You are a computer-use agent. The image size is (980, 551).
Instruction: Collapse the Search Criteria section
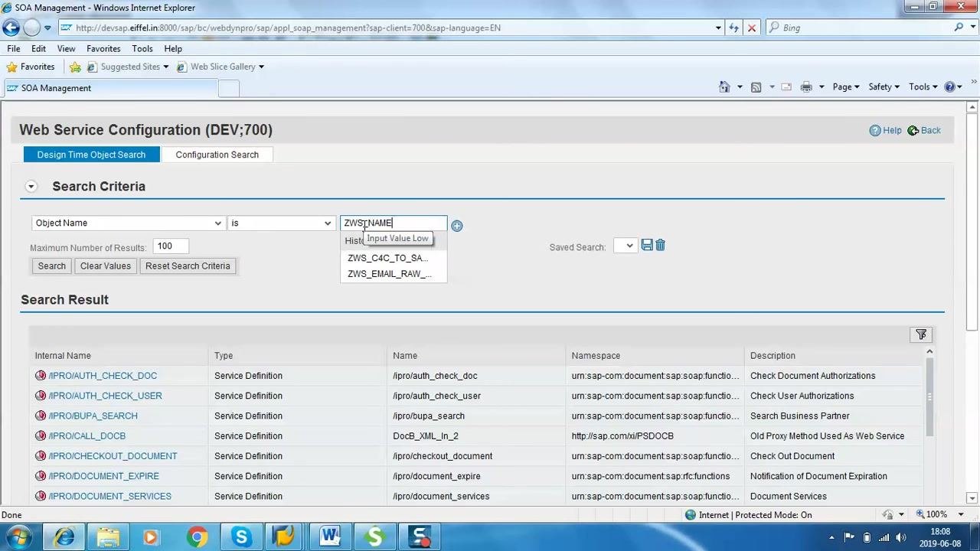click(31, 186)
